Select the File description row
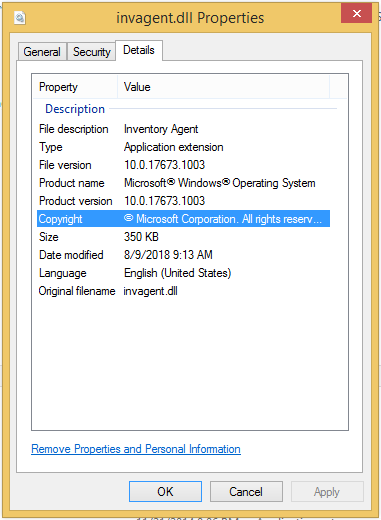The image size is (381, 520). tap(183, 129)
